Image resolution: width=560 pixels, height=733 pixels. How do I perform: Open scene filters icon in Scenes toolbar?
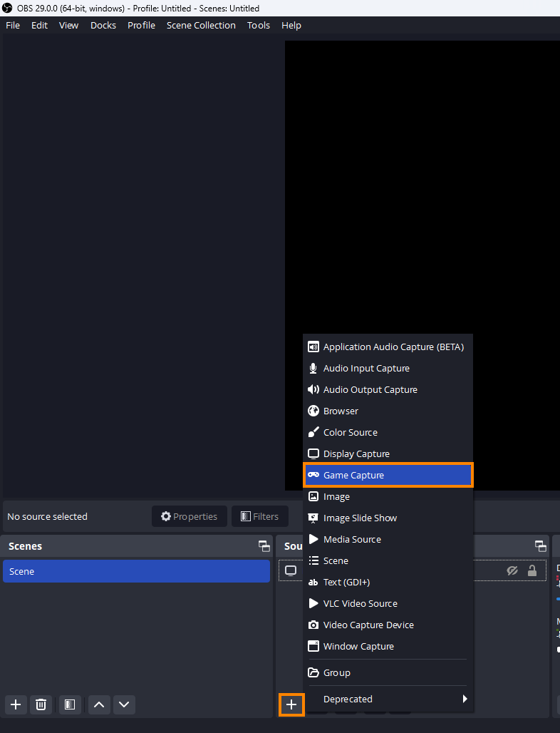(x=70, y=704)
